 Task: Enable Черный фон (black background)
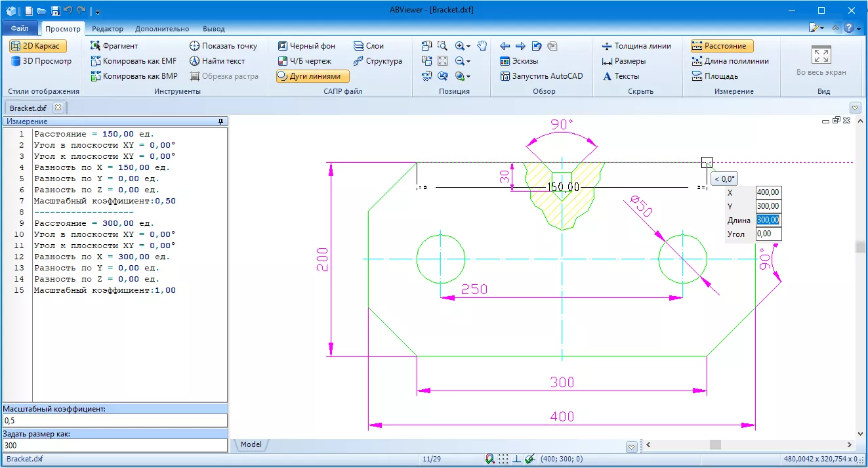tap(307, 45)
